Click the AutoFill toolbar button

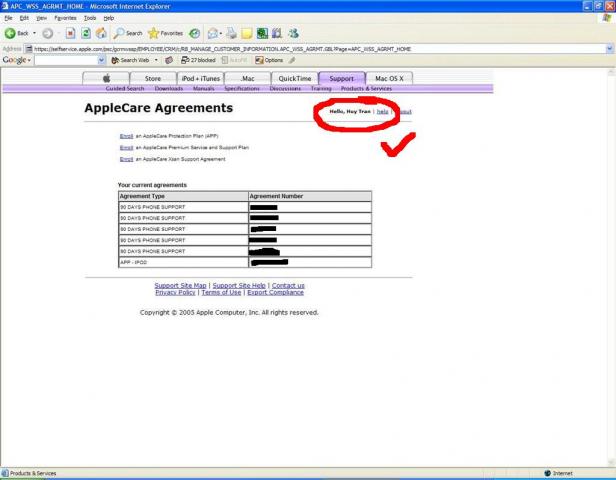point(235,60)
